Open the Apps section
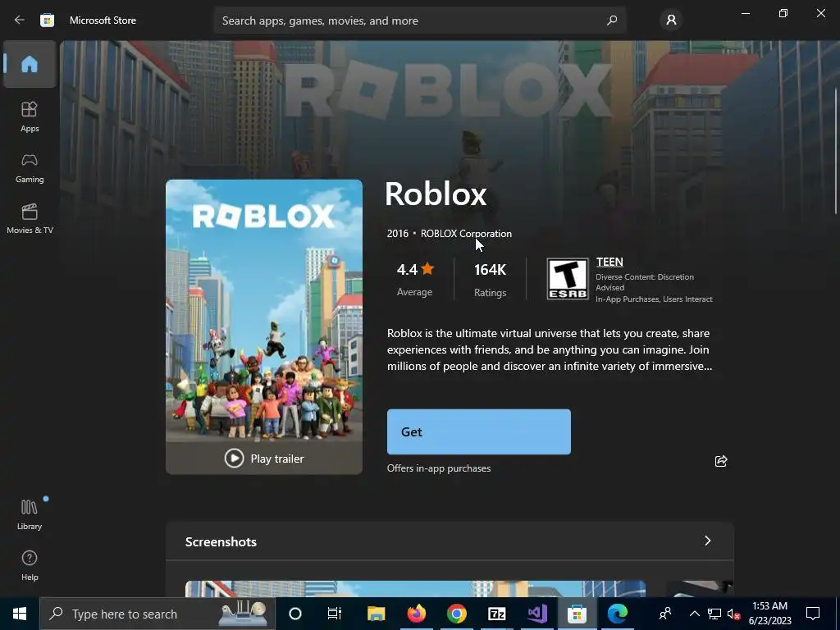Viewport: 840px width, 630px height. click(x=30, y=116)
